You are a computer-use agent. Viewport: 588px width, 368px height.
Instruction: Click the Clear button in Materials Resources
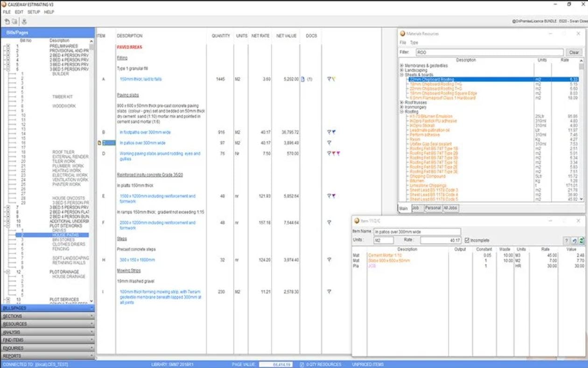[x=574, y=52]
